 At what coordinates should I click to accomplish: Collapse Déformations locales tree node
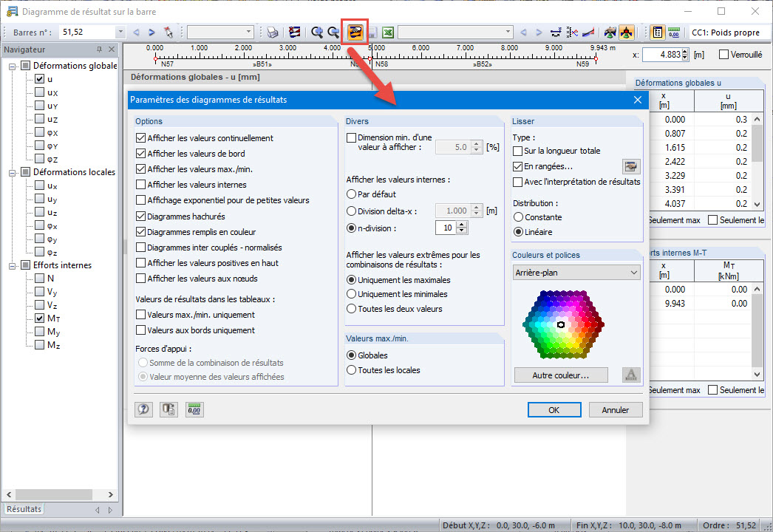[13, 173]
